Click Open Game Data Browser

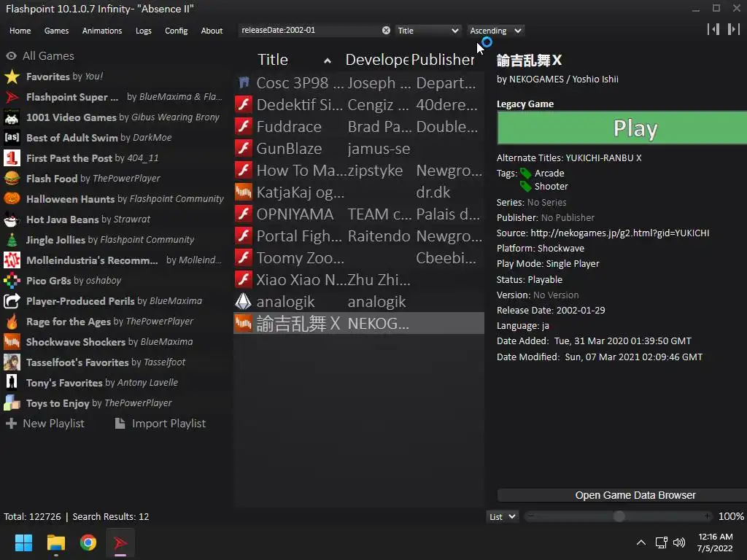click(622, 495)
